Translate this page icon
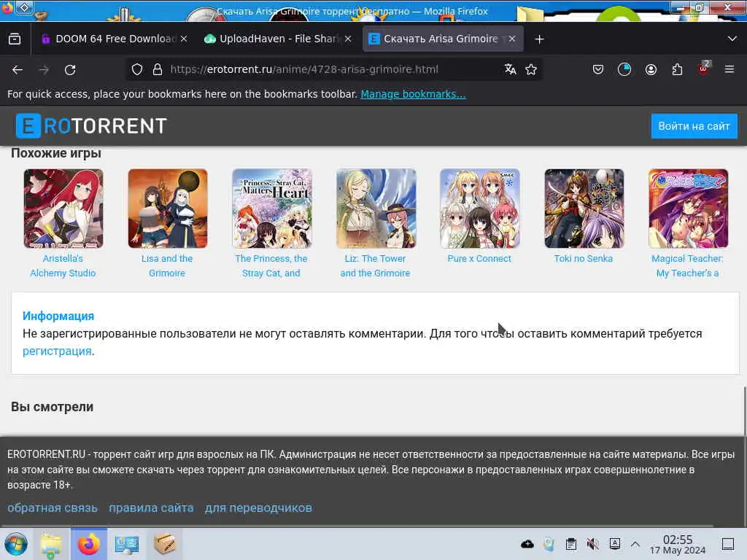 (x=510, y=69)
